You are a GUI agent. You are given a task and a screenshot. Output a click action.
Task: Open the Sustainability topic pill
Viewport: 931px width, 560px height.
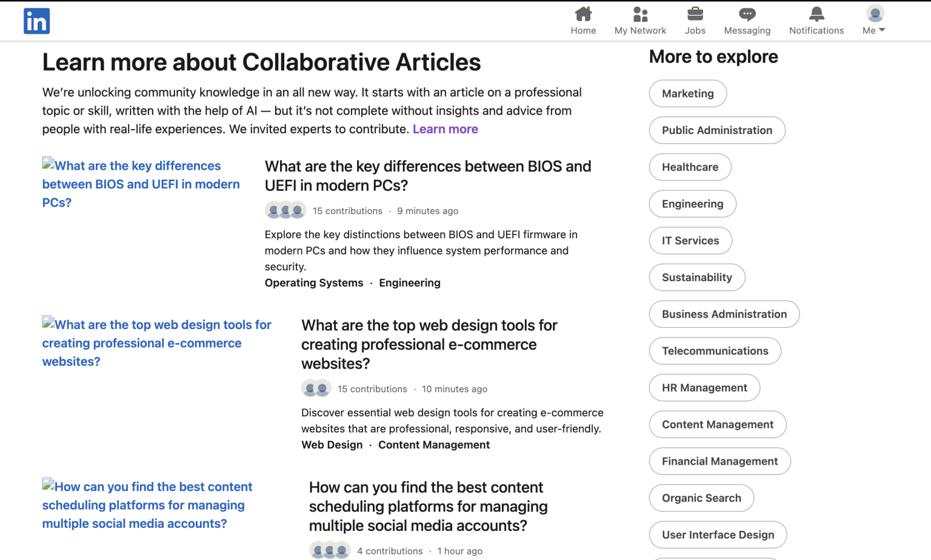click(x=696, y=278)
